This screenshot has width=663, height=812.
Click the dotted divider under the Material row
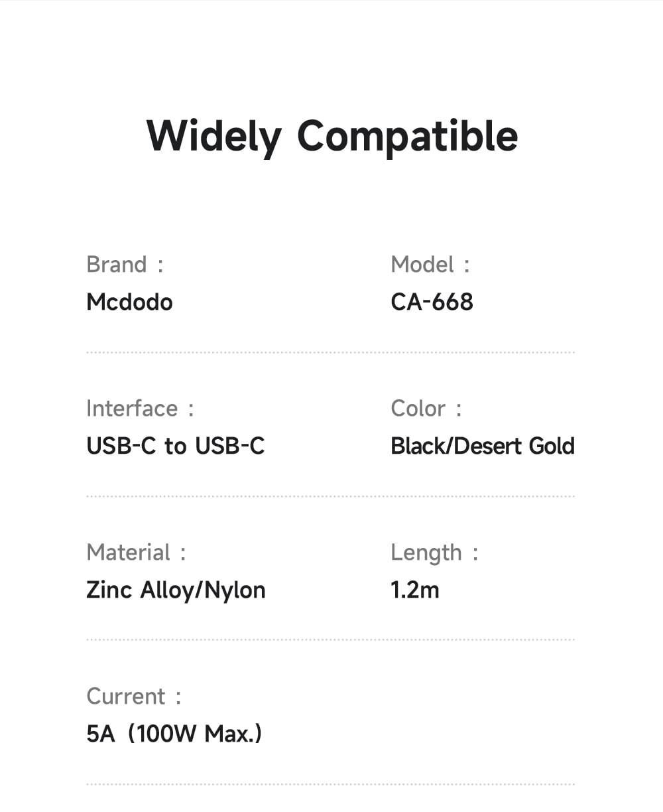pos(330,640)
